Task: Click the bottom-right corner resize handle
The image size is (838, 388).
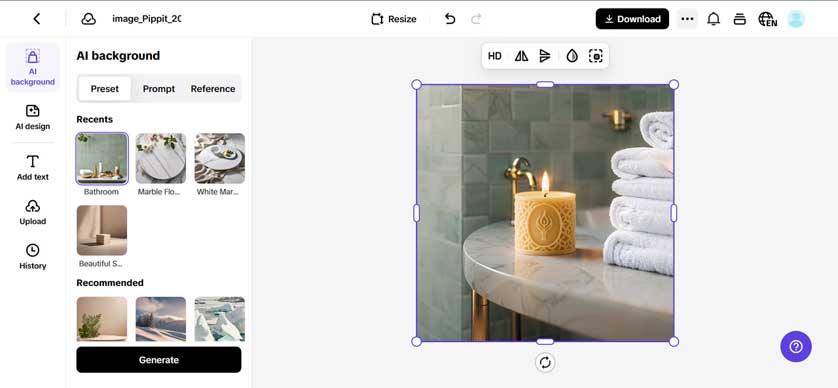Action: pyautogui.click(x=674, y=342)
